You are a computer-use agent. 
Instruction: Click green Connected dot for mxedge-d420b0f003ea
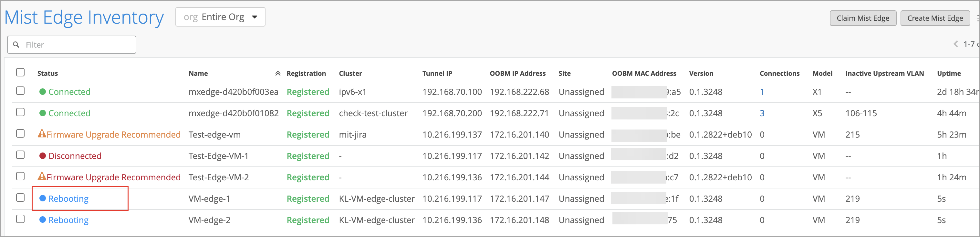point(43,92)
